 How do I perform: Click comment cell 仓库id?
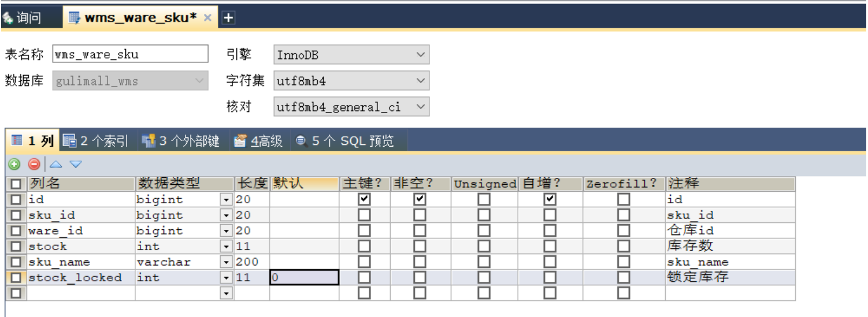tap(730, 231)
